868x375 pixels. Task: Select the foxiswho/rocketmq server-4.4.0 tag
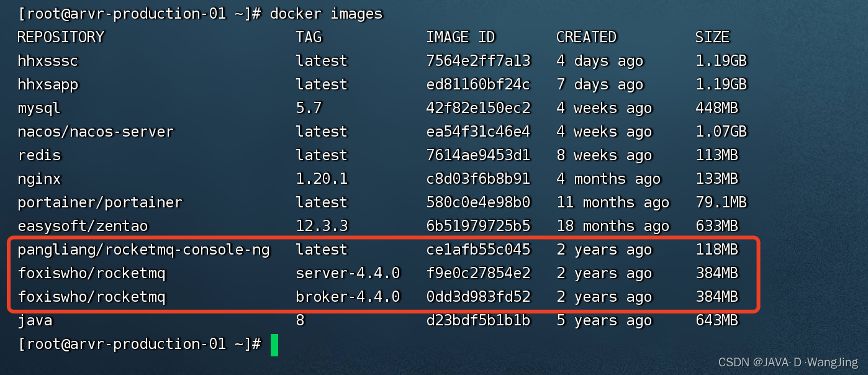point(348,273)
